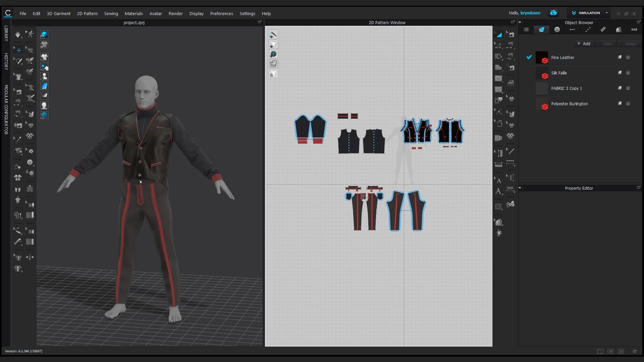Select the Edit Pattern tool in 2D toolbar
The image size is (644, 362).
pos(498,45)
